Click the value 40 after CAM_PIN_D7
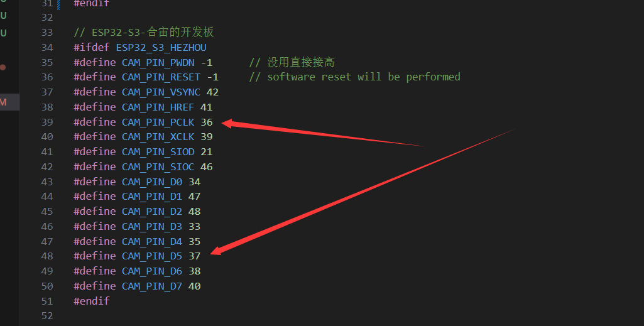The width and height of the screenshot is (644, 326). (x=195, y=286)
